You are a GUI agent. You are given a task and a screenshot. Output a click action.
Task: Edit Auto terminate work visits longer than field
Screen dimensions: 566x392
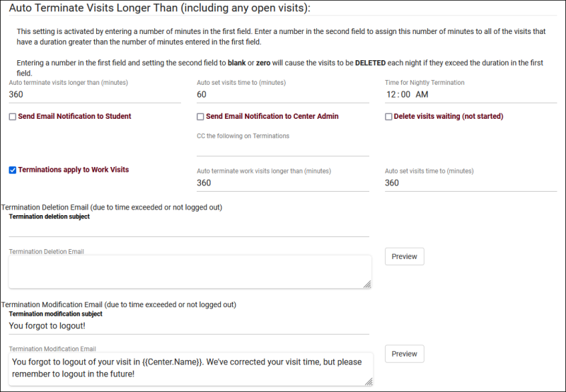pos(283,183)
